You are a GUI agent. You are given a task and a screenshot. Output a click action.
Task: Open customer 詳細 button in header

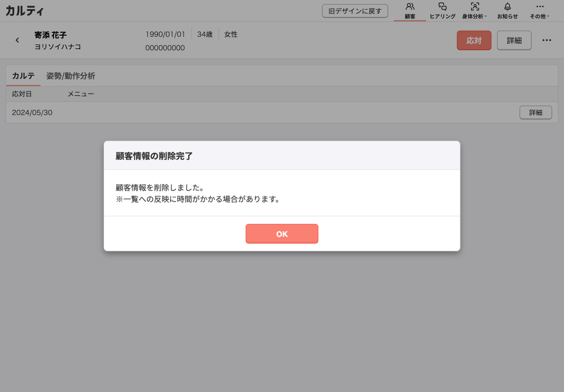click(x=514, y=40)
